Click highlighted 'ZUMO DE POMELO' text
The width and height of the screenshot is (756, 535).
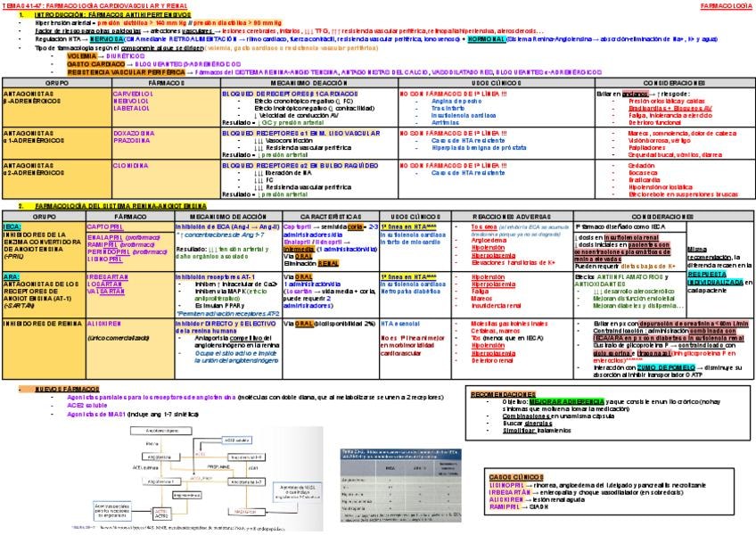pos(666,367)
